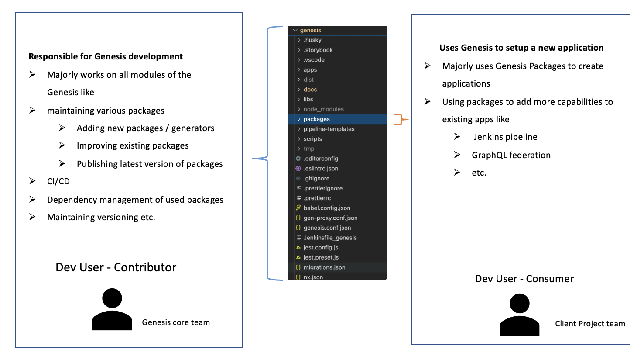Click the 'Dev User - Consumer' title
The width and height of the screenshot is (644, 360).
pyautogui.click(x=524, y=279)
